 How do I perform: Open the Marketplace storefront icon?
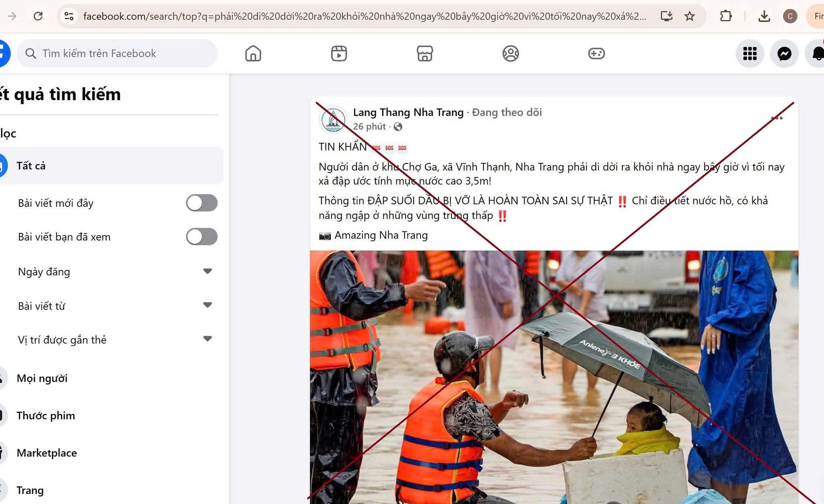[424, 53]
